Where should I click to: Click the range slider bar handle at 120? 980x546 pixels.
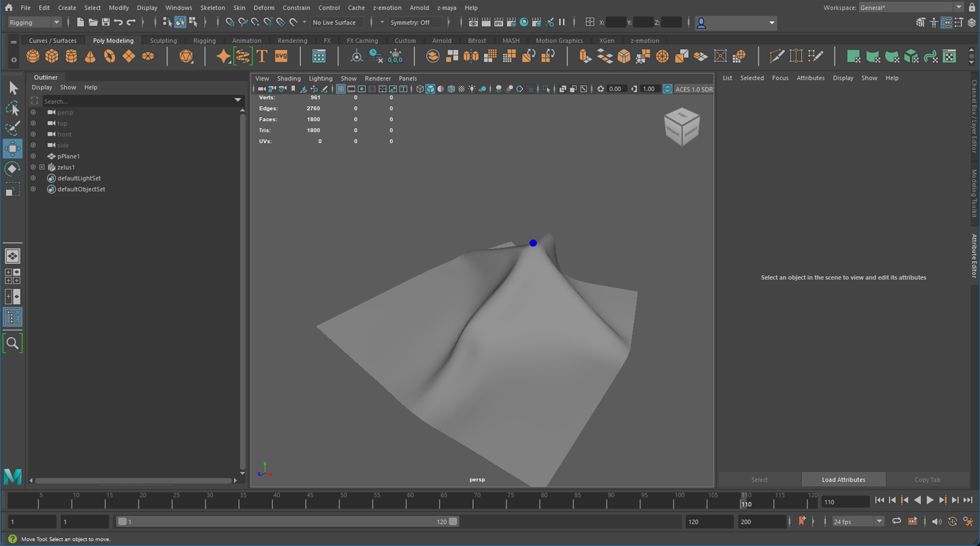[453, 521]
